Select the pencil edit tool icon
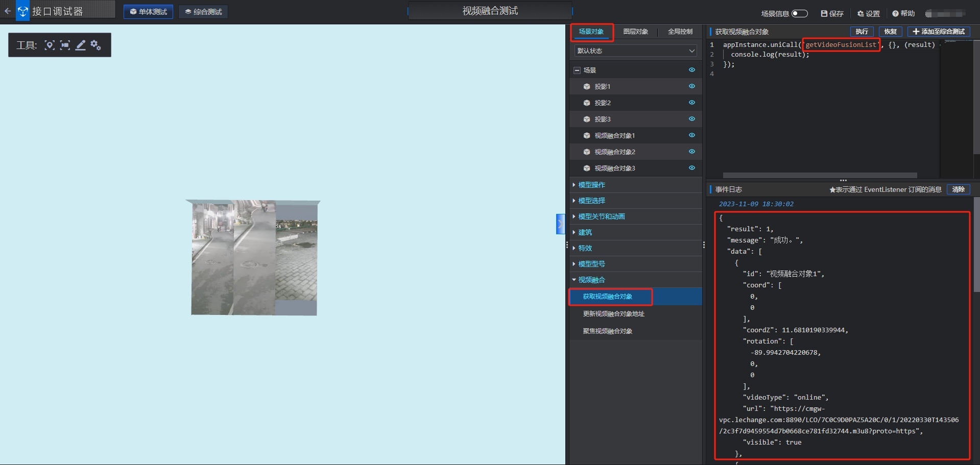 pos(80,45)
